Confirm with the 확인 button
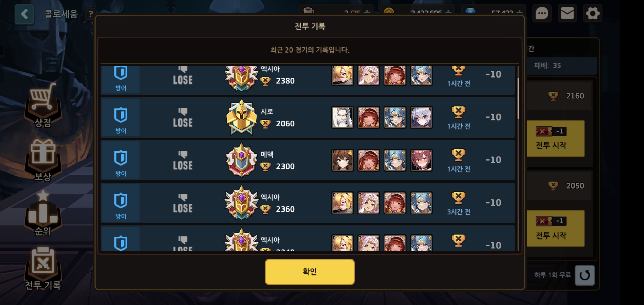The image size is (644, 305). 310,272
